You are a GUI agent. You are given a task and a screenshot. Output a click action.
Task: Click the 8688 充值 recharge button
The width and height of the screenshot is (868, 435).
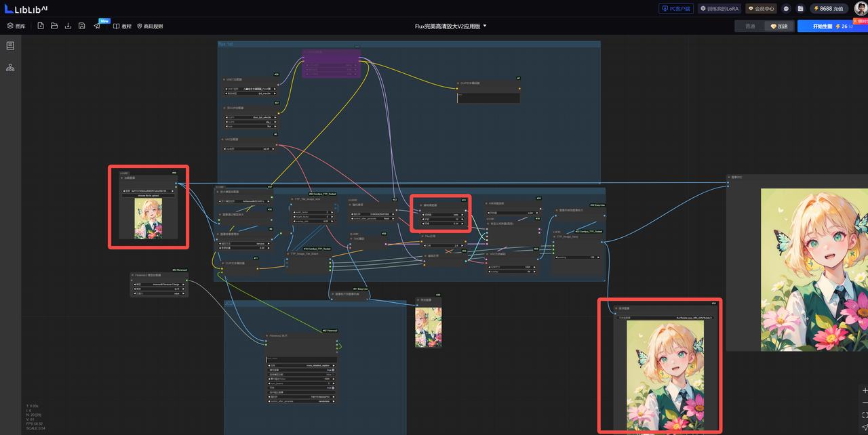(x=829, y=9)
